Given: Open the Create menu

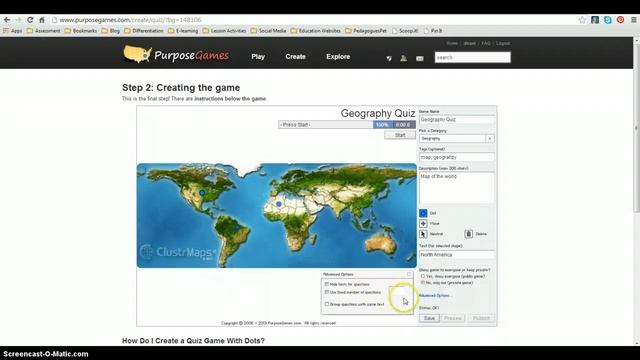Looking at the screenshot, I should point(296,57).
